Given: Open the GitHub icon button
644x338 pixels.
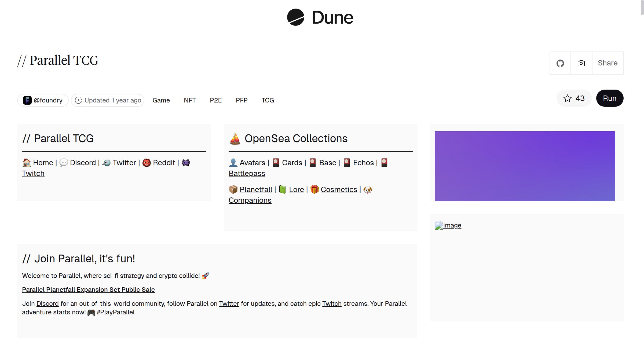Looking at the screenshot, I should pos(560,63).
